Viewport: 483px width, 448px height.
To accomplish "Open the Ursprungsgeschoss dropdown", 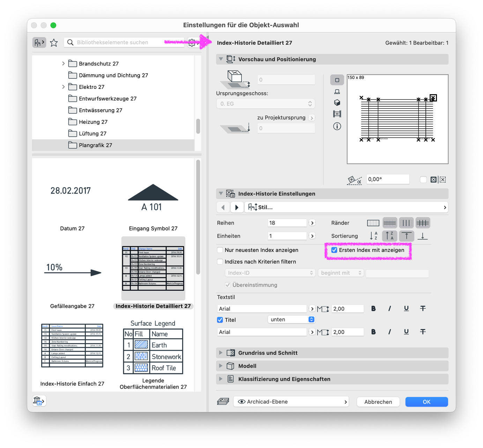I will coord(266,104).
